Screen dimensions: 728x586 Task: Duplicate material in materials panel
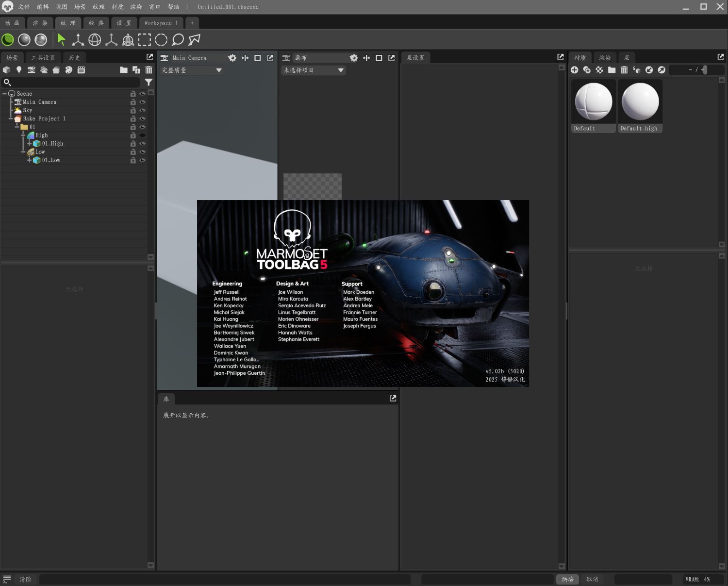(587, 70)
